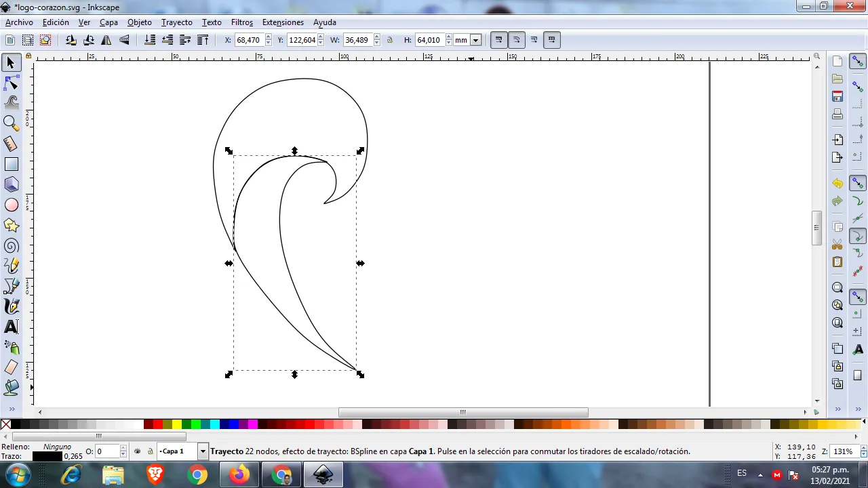Screen dimensions: 868x488
Task: Click the X coordinate input field
Action: [249, 40]
